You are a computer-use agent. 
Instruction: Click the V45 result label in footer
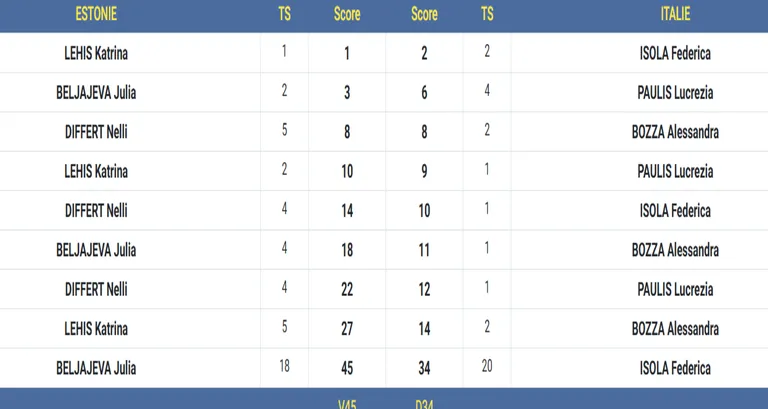click(x=347, y=404)
